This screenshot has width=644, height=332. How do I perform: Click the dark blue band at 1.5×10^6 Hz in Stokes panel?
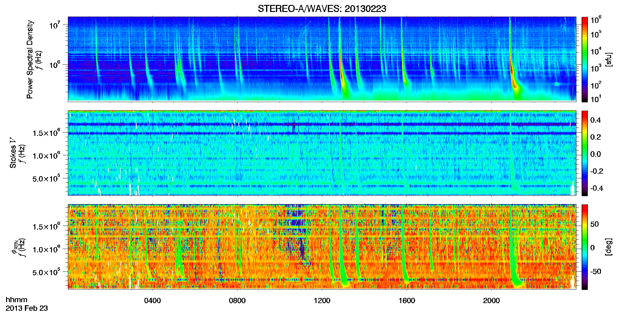click(322, 133)
